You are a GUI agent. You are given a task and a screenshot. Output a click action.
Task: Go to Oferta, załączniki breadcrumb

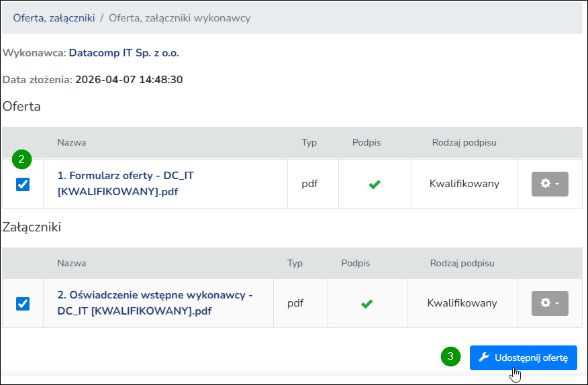coord(54,18)
